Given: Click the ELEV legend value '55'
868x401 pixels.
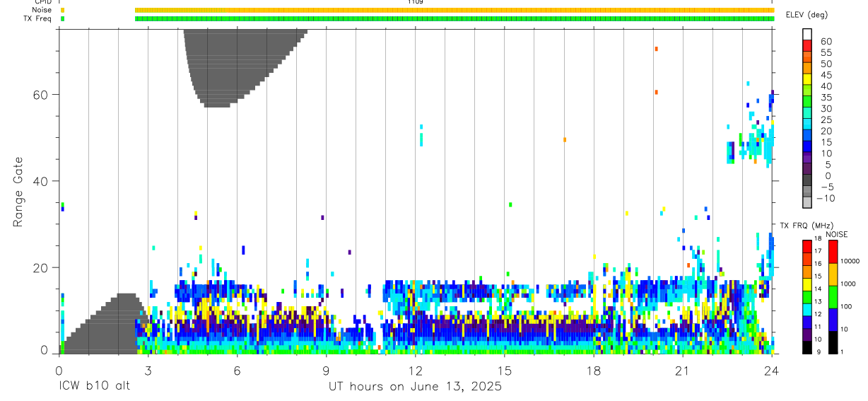Looking at the screenshot, I should click(825, 52).
